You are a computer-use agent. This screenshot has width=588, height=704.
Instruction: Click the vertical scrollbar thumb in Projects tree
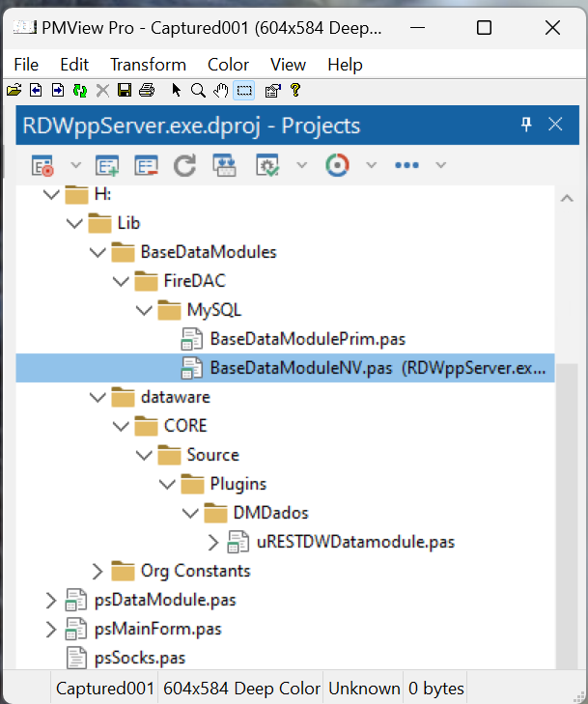point(567,517)
